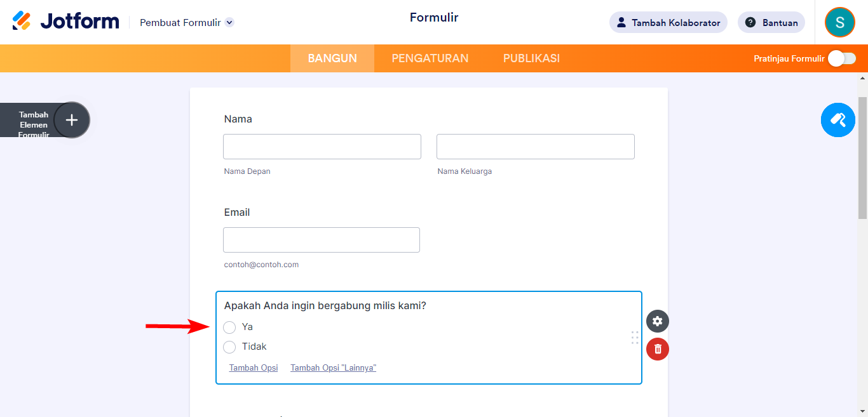Image resolution: width=868 pixels, height=417 pixels.
Task: Click Tambah Opsi "Lainnya" link
Action: point(333,368)
